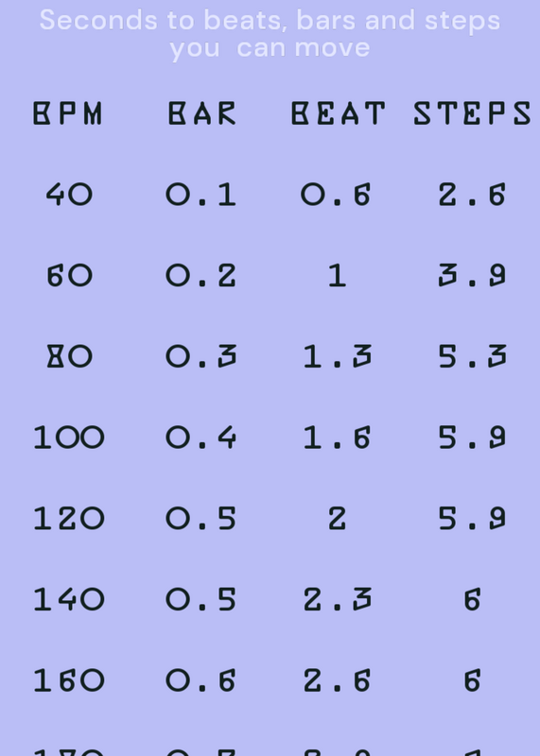540x756 pixels.
Task: Click the BAR column header
Action: 202,113
